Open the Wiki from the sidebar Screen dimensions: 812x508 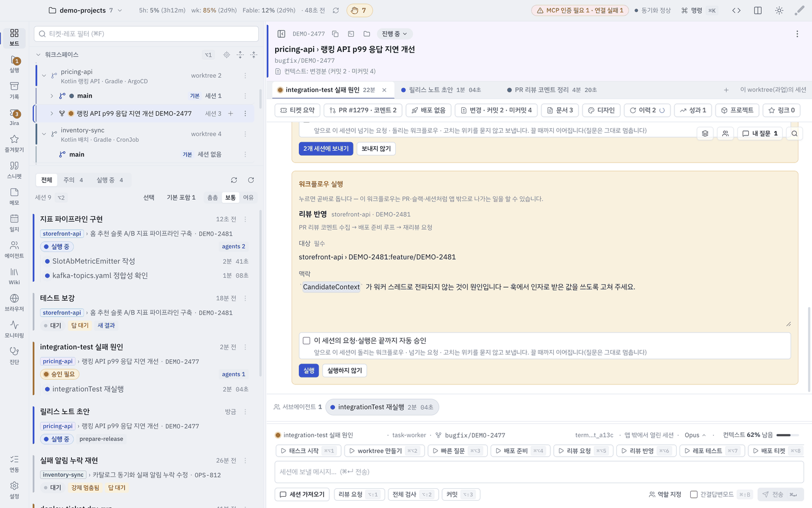[14, 276]
